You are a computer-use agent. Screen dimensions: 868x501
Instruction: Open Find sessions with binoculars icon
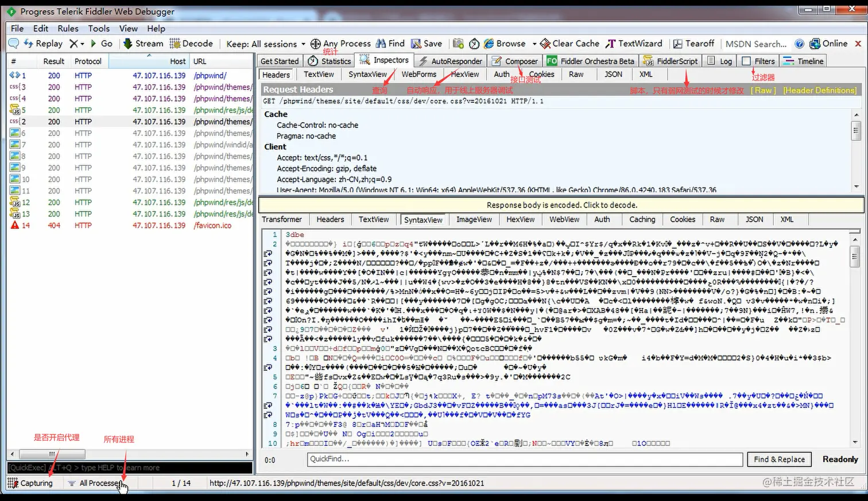coord(390,44)
